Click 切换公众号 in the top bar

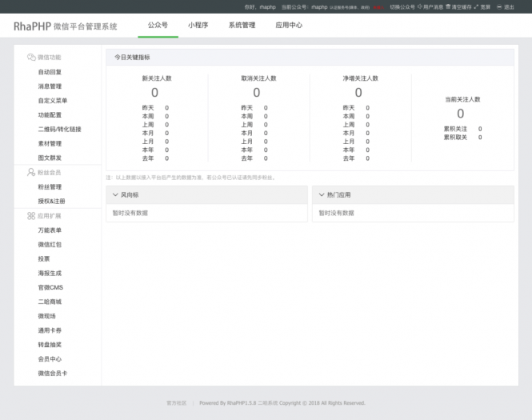[402, 6]
